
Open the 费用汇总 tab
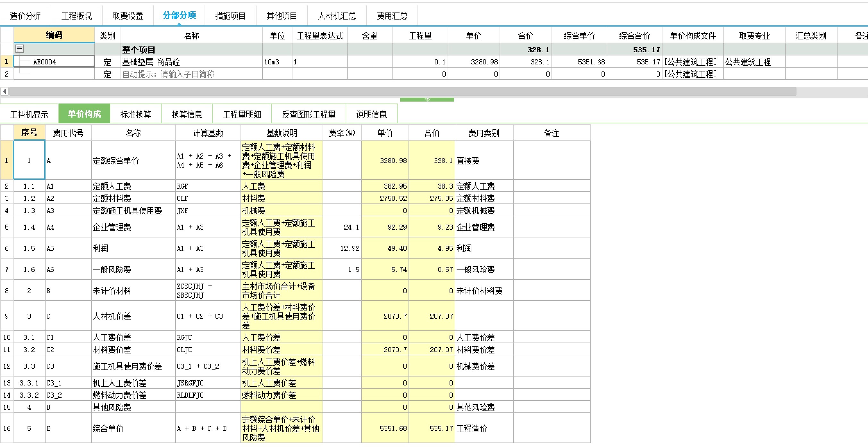(392, 16)
